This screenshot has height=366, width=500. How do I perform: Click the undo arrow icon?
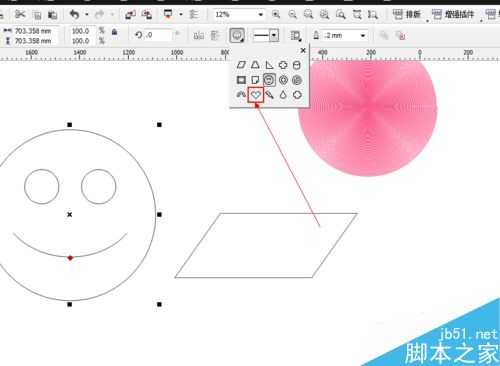74,14
